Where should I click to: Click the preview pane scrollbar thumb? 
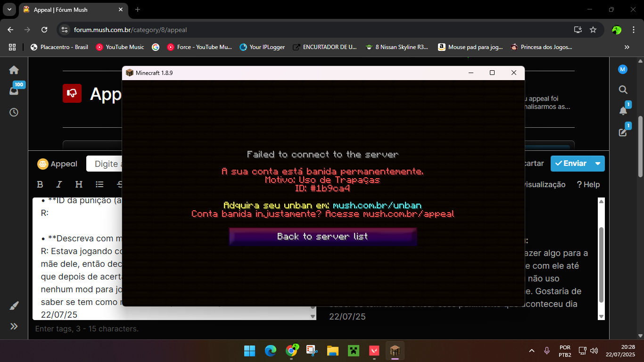point(601,265)
